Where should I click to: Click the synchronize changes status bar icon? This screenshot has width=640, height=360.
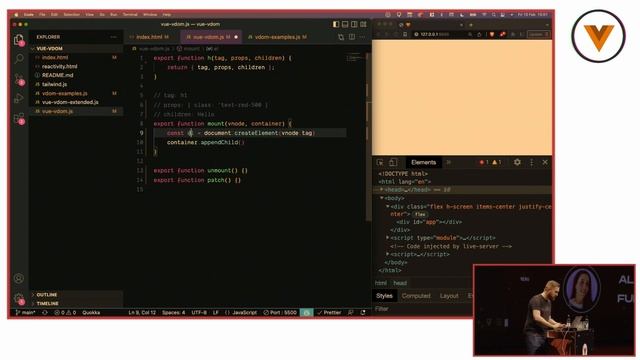click(45, 313)
